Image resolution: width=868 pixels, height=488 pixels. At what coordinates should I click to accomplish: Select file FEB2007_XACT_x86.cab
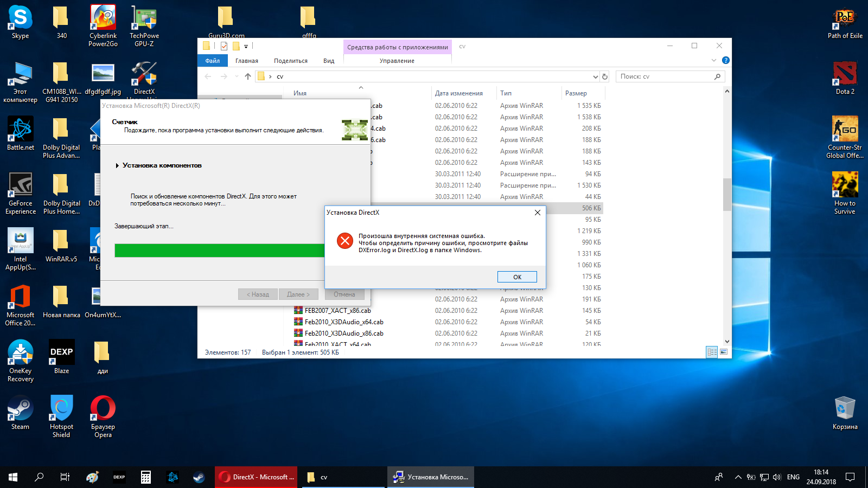[337, 311]
